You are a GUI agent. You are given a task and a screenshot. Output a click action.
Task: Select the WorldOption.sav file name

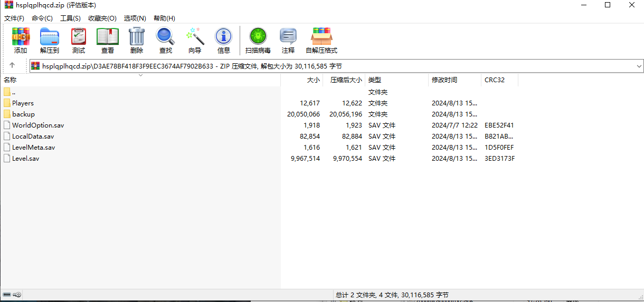click(38, 125)
